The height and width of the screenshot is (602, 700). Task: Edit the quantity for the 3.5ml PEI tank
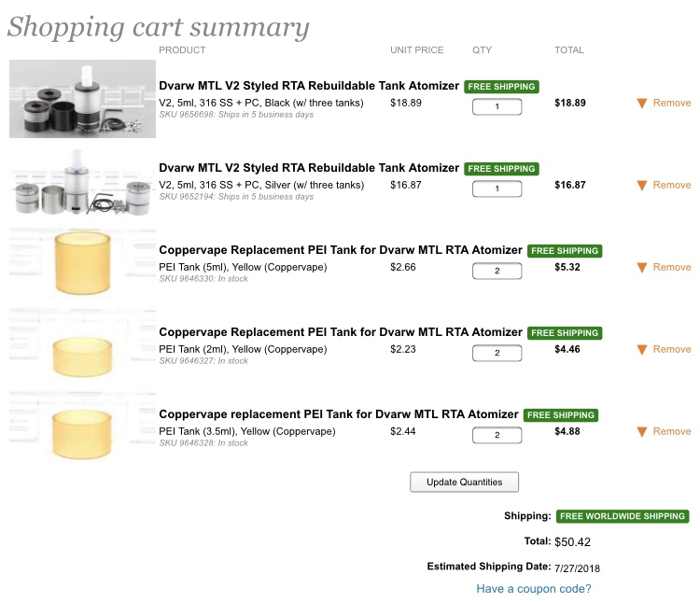[497, 435]
